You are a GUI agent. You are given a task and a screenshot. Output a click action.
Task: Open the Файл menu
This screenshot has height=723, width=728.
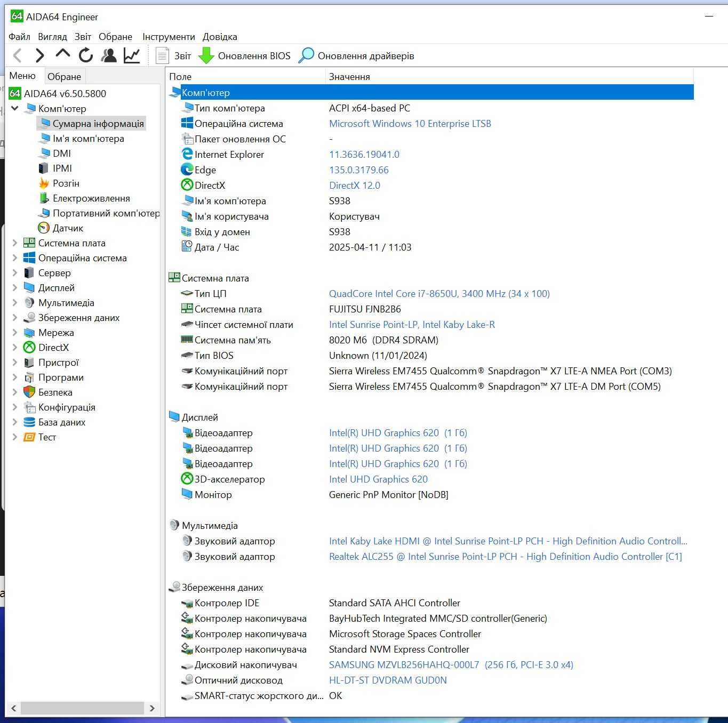pos(20,37)
